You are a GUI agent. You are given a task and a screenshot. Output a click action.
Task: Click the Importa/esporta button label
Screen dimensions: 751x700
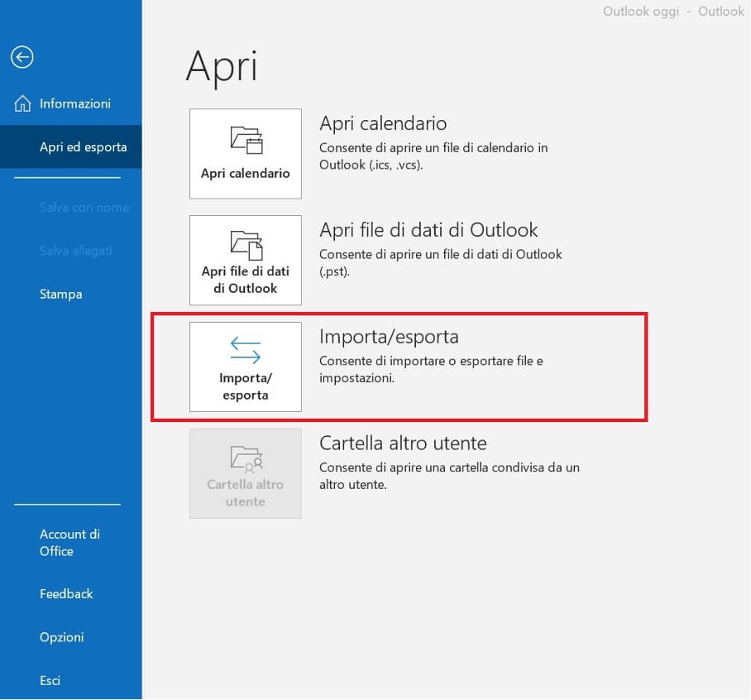(x=245, y=386)
